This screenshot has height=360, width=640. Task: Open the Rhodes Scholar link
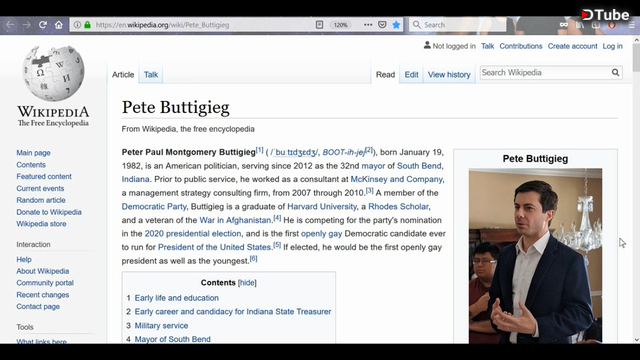click(x=398, y=207)
